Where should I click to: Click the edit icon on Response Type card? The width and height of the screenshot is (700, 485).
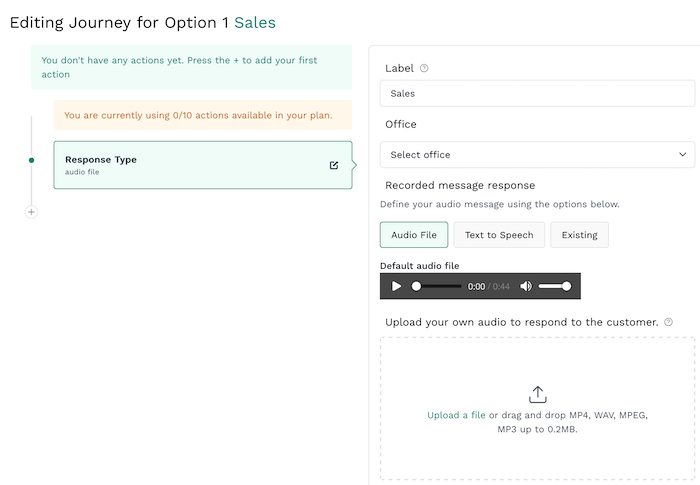334,165
